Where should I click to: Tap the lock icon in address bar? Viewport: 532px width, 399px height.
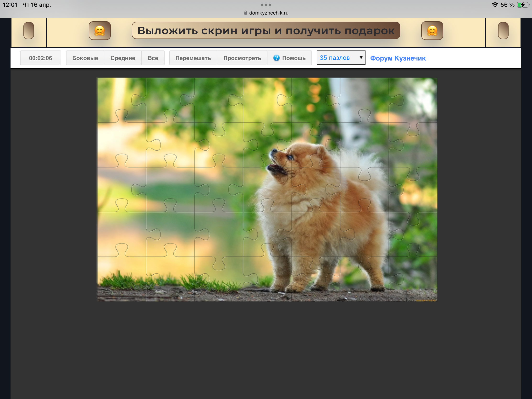click(x=245, y=13)
